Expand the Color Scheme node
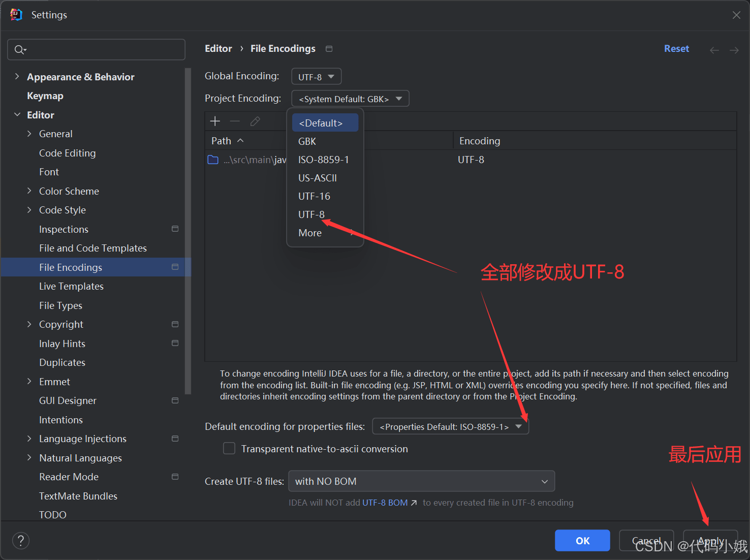 [29, 191]
